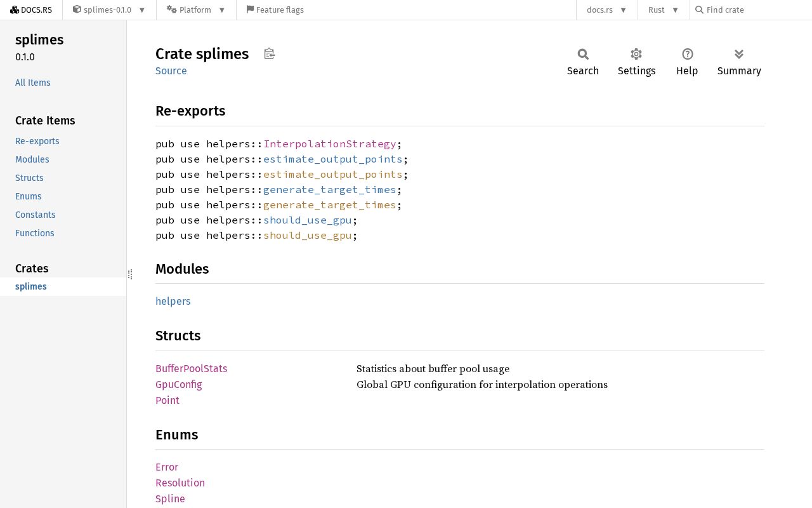Open the Source link under crate title
The height and width of the screenshot is (508, 812).
(x=171, y=70)
